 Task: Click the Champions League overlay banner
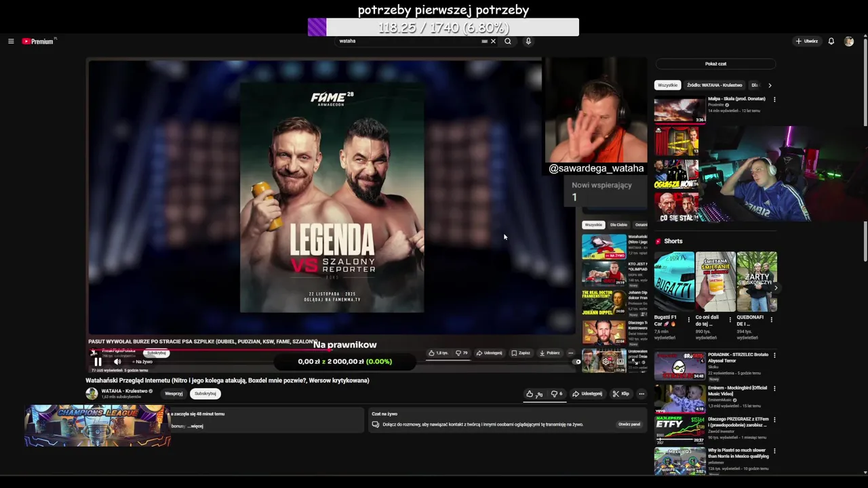[x=97, y=426]
